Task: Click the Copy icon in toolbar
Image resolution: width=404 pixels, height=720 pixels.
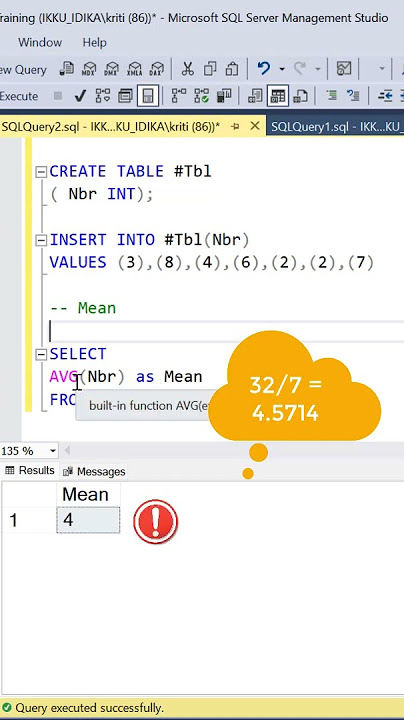Action: click(210, 69)
